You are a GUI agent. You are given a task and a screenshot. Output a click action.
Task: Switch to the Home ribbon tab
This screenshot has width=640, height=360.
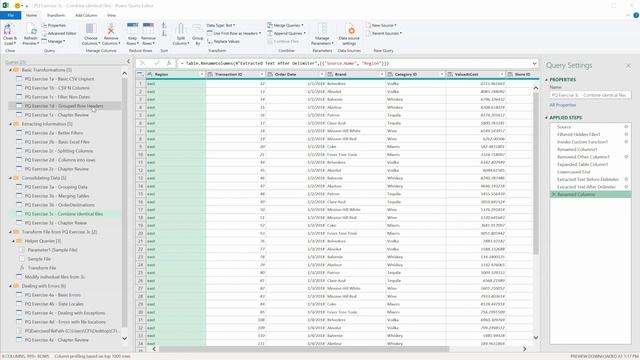(31, 16)
